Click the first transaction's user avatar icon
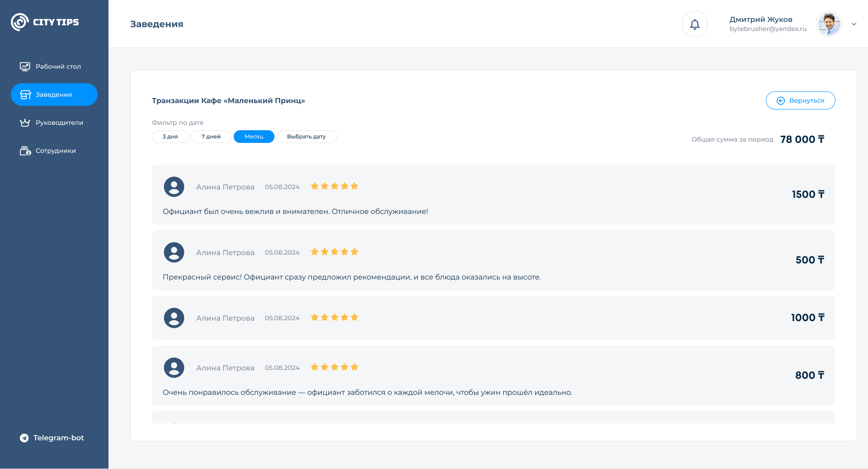This screenshot has width=868, height=469. click(x=174, y=187)
